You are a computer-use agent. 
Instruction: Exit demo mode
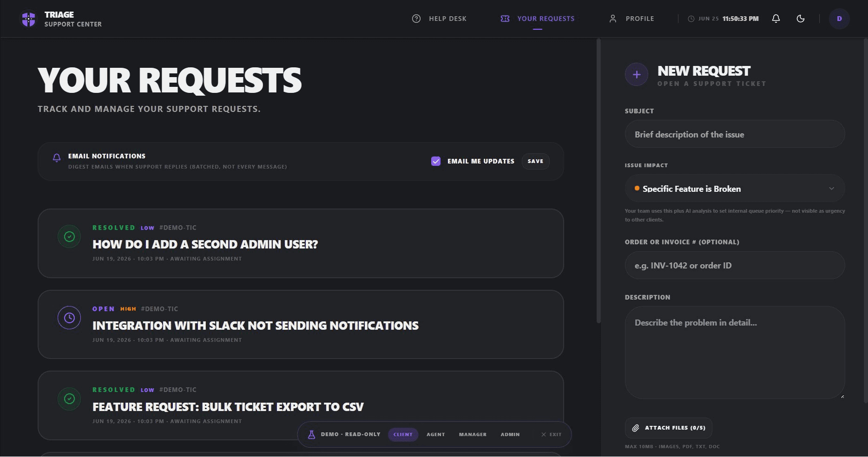point(551,435)
